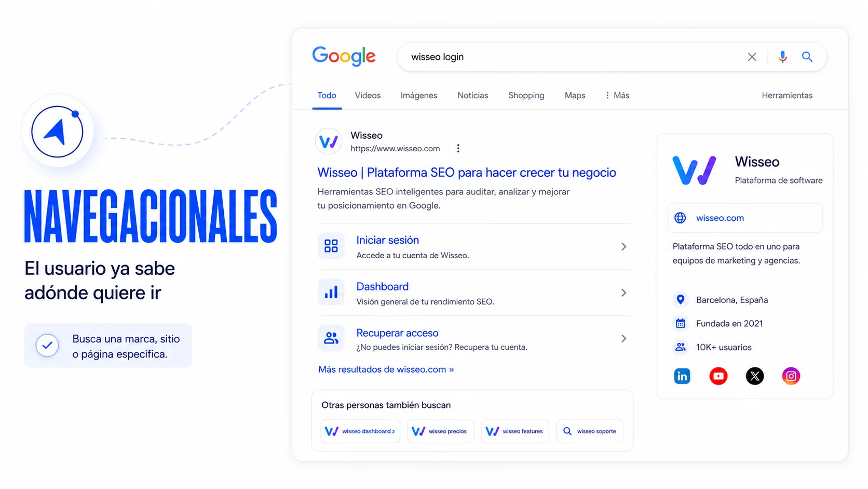The height and width of the screenshot is (489, 868).
Task: Open Herramientas search tools
Action: (x=787, y=95)
